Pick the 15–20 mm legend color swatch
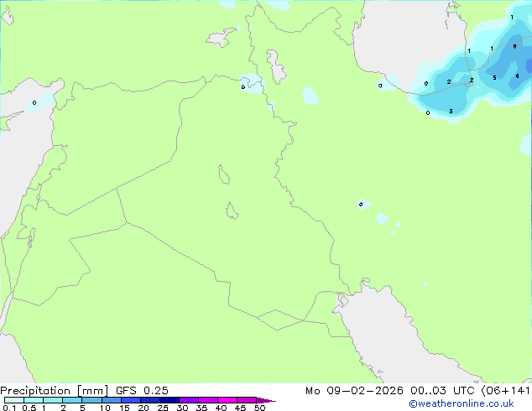This screenshot has height=411, width=532. pos(131,400)
